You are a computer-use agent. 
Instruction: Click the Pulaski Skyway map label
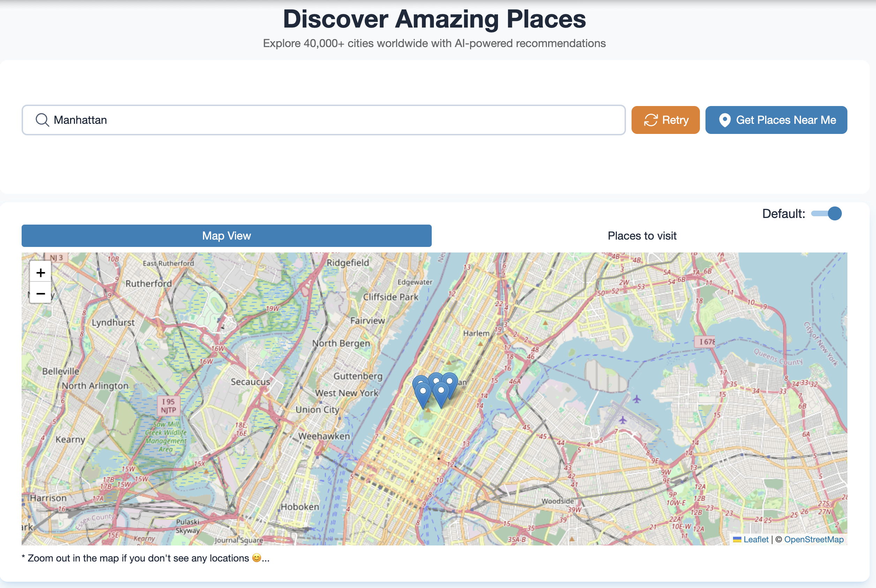tap(188, 526)
